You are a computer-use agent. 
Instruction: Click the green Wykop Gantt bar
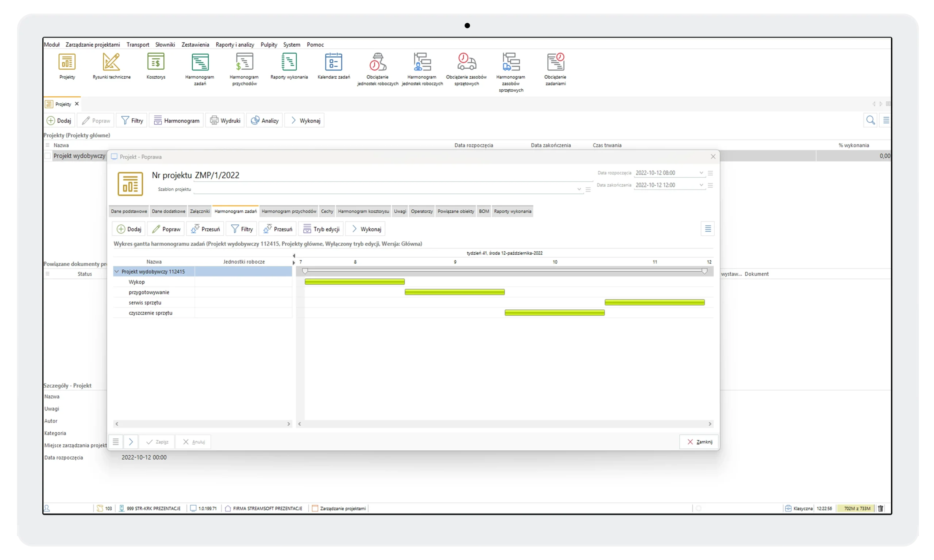pyautogui.click(x=354, y=282)
